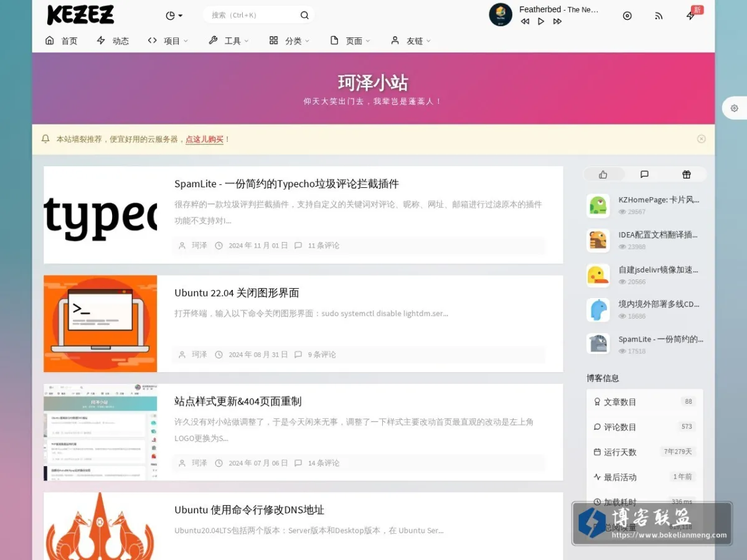Image resolution: width=747 pixels, height=560 pixels.
Task: Expand the 工具 dropdown menu
Action: coord(228,40)
